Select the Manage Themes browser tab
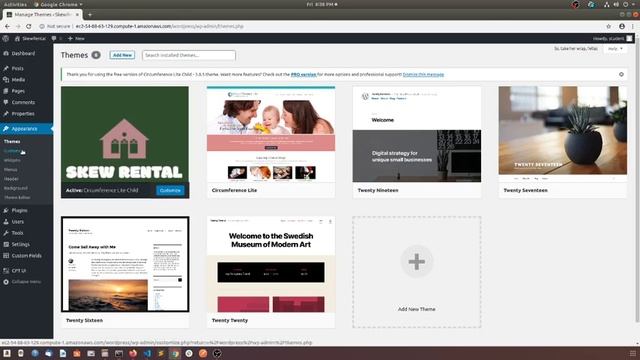Screen dimensions: 640x360 43,15
